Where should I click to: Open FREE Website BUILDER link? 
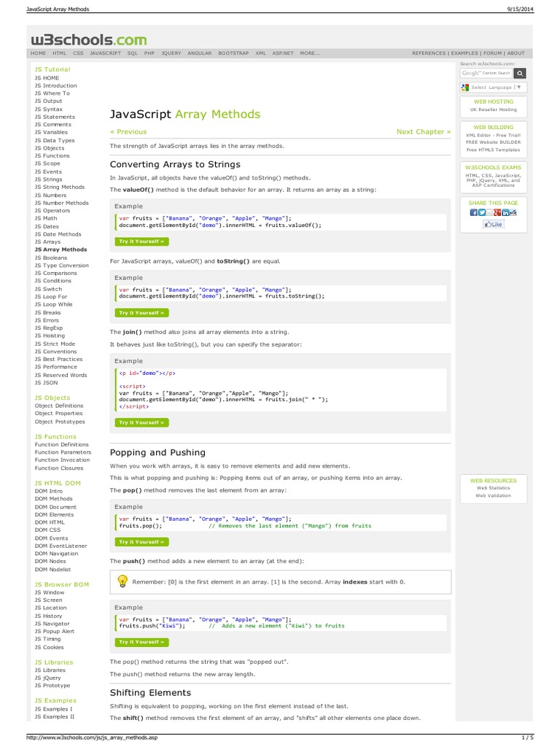[x=494, y=142]
